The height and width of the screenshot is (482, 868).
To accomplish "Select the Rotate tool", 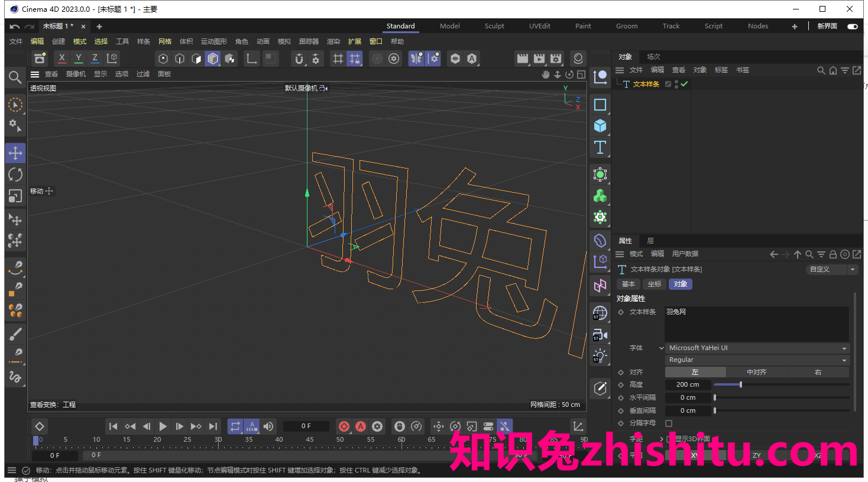I will pyautogui.click(x=15, y=174).
